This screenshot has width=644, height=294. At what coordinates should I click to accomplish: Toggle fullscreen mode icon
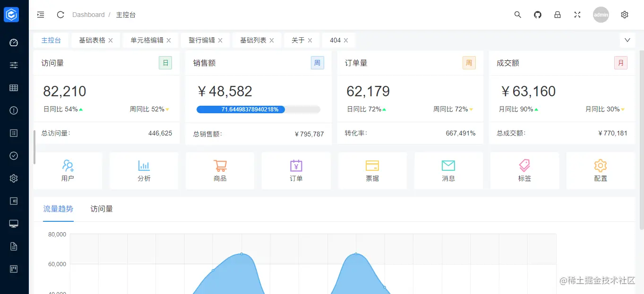[577, 15]
